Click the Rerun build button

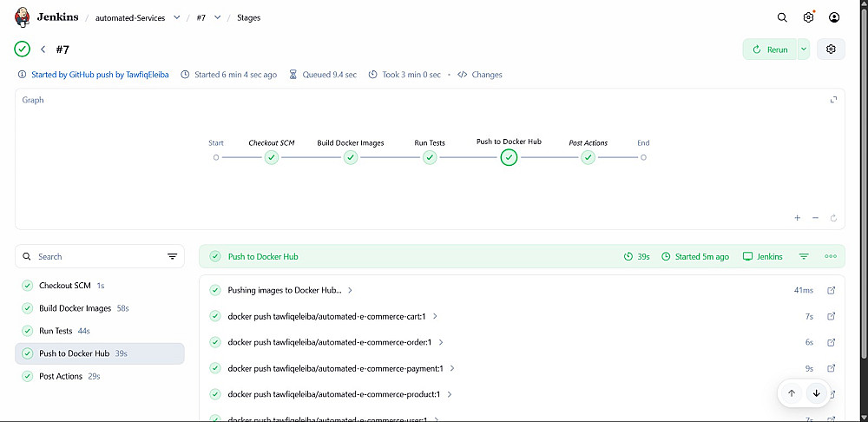[770, 49]
